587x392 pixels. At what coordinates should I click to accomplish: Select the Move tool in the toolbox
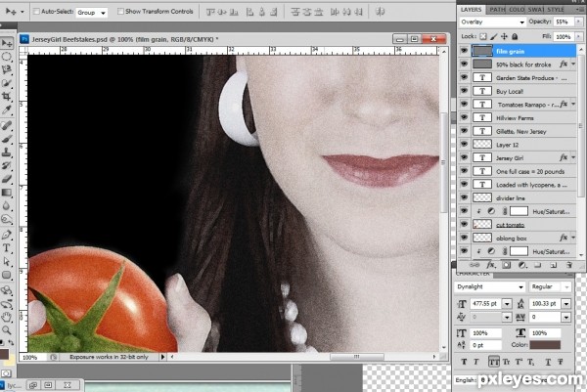(x=7, y=43)
